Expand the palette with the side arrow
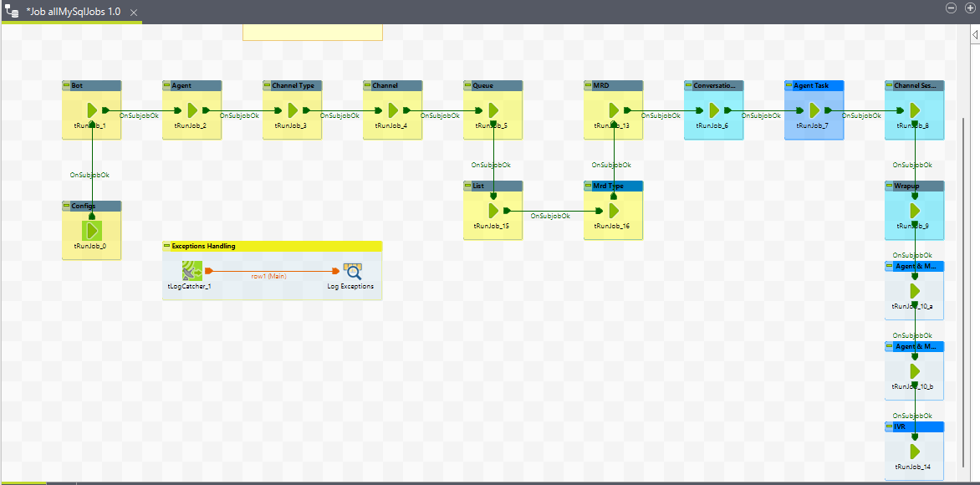This screenshot has height=485, width=980. coord(974,34)
